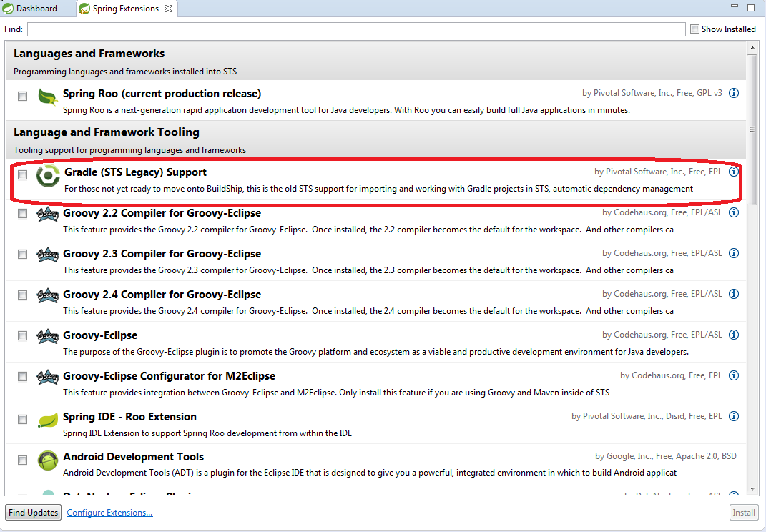The image size is (766, 532).
Task: Click the Groovy 2.2 Compiler logo icon
Action: [x=48, y=214]
